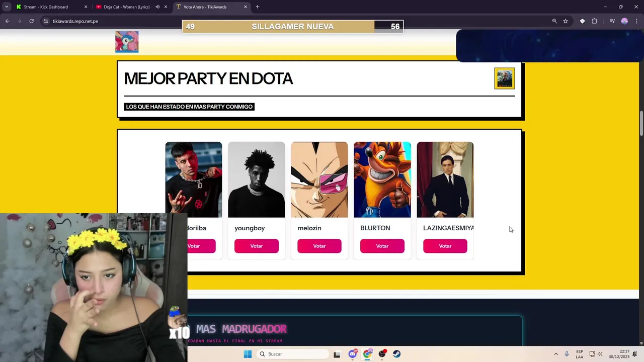Open Chrome media control icon

tap(612, 21)
